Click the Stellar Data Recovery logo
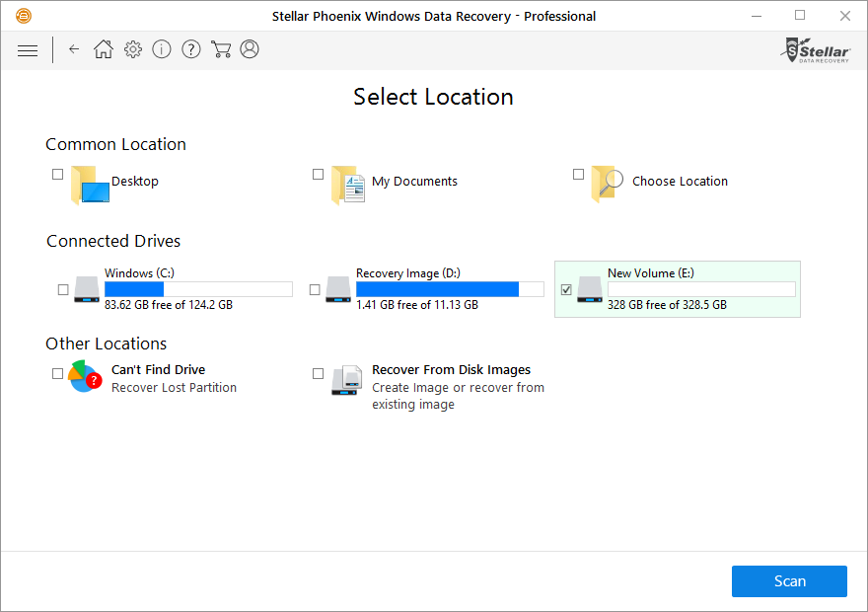The image size is (868, 612). (x=816, y=50)
